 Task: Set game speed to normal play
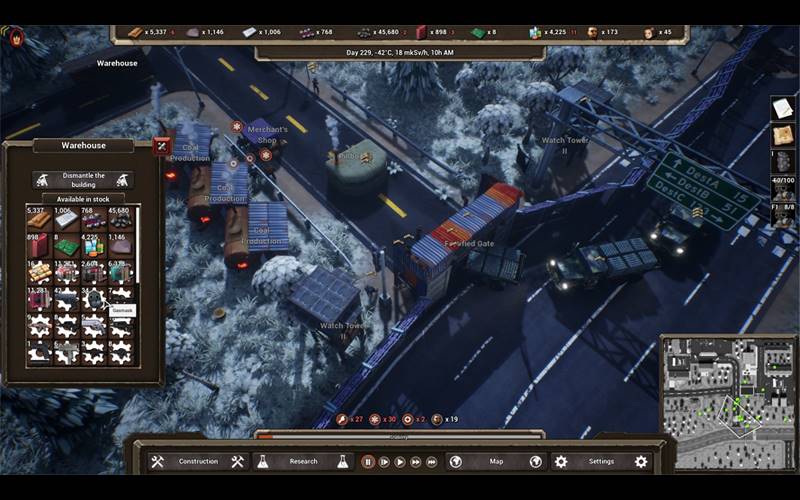[384, 462]
